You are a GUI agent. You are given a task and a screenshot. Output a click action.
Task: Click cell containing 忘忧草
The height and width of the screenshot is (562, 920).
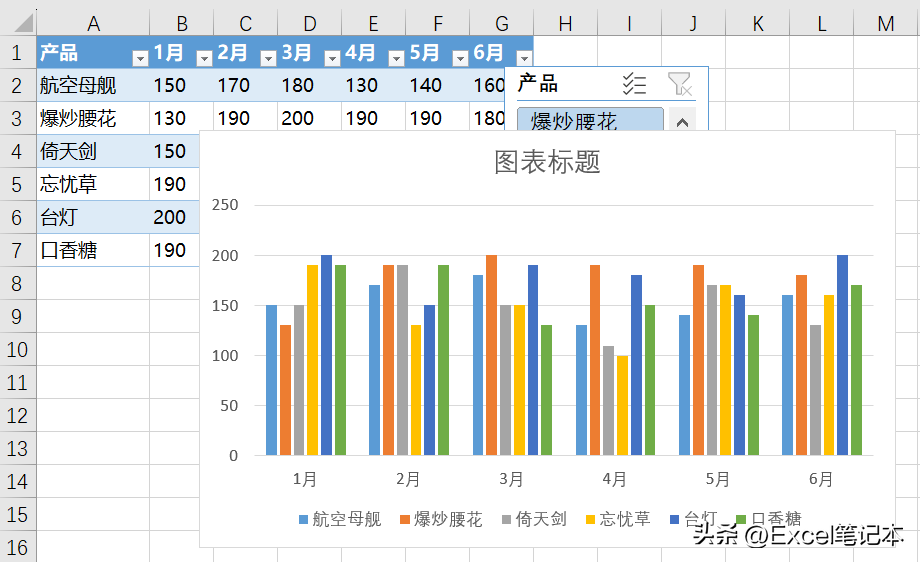pos(93,184)
